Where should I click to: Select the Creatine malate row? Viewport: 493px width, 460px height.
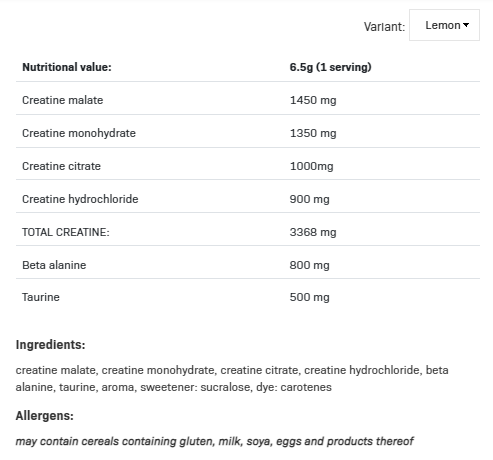[x=248, y=100]
